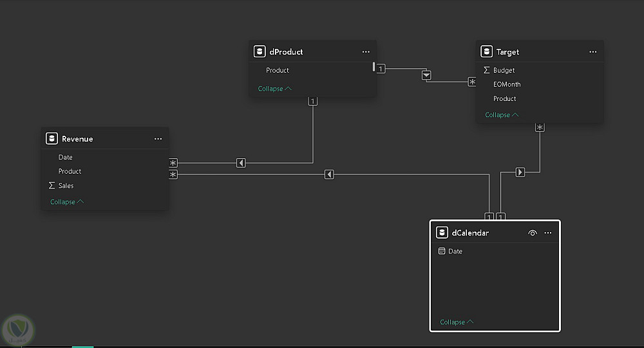The height and width of the screenshot is (348, 644).
Task: Select the Revenue table header title
Action: [x=77, y=139]
